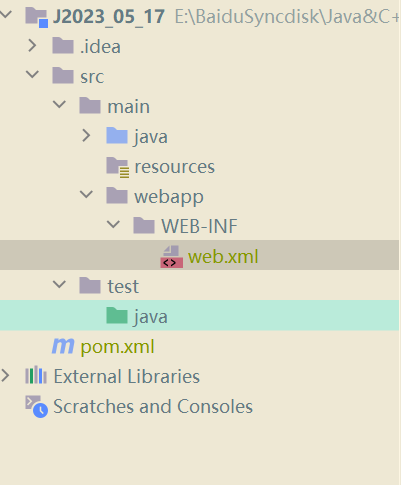401x485 pixels.
Task: Click the web.xml file icon
Action: click(x=172, y=257)
